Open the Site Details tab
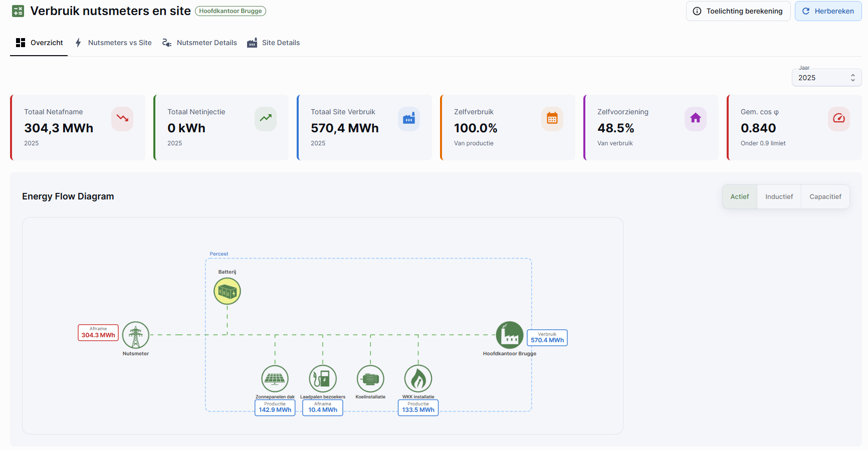 point(274,43)
